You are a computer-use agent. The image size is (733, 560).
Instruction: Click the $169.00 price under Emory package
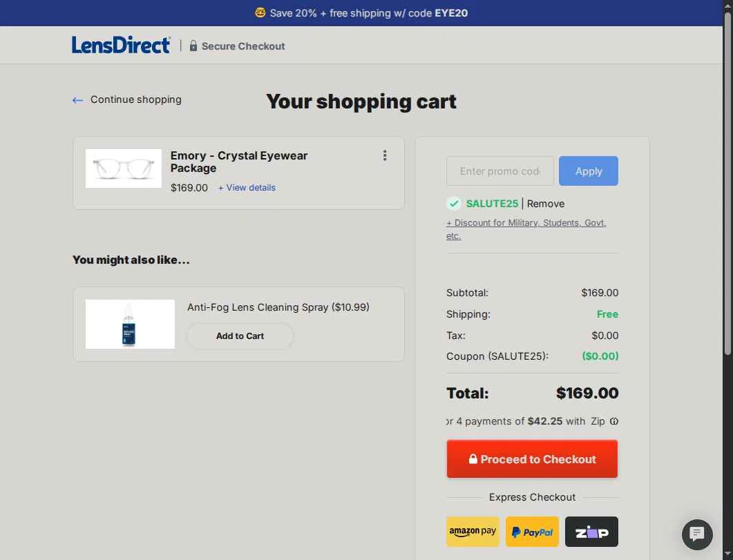(189, 188)
